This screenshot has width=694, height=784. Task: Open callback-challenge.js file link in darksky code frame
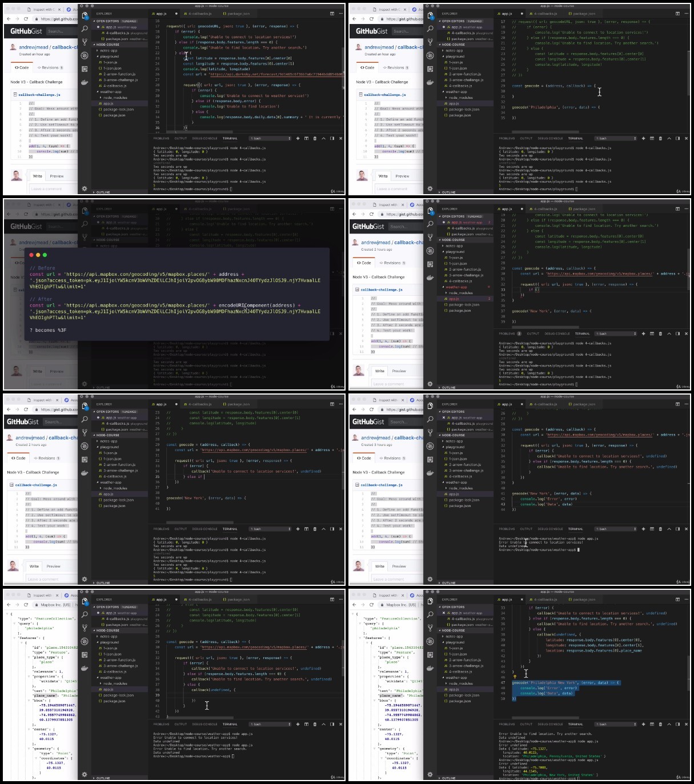pos(39,95)
